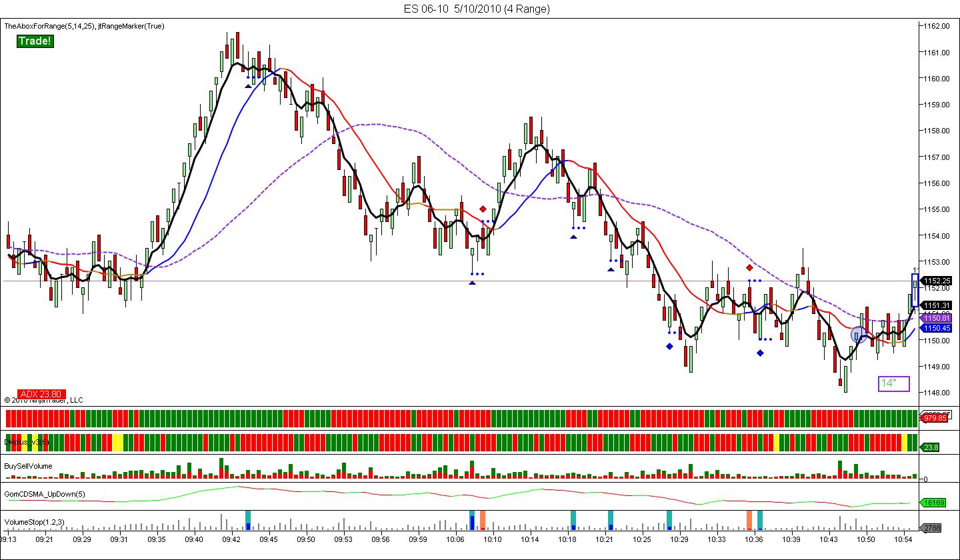This screenshot has height=560, width=960.
Task: Click the 1158.00 price axis label
Action: click(x=937, y=131)
